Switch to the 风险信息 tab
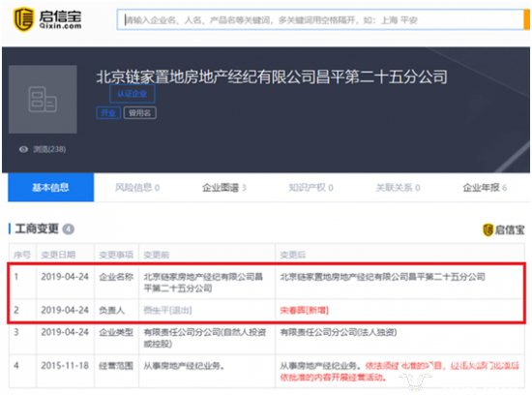Image resolution: width=532 pixels, height=395 pixels. (137, 188)
